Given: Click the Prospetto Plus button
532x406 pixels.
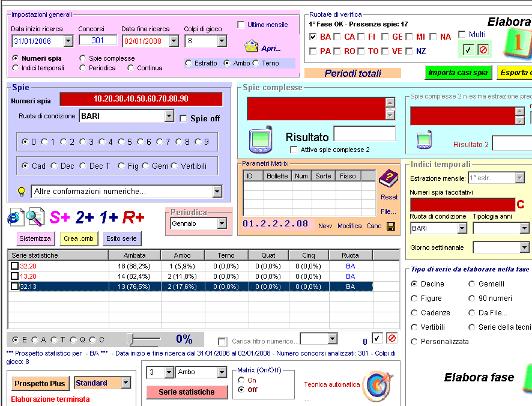Looking at the screenshot, I should point(40,384).
